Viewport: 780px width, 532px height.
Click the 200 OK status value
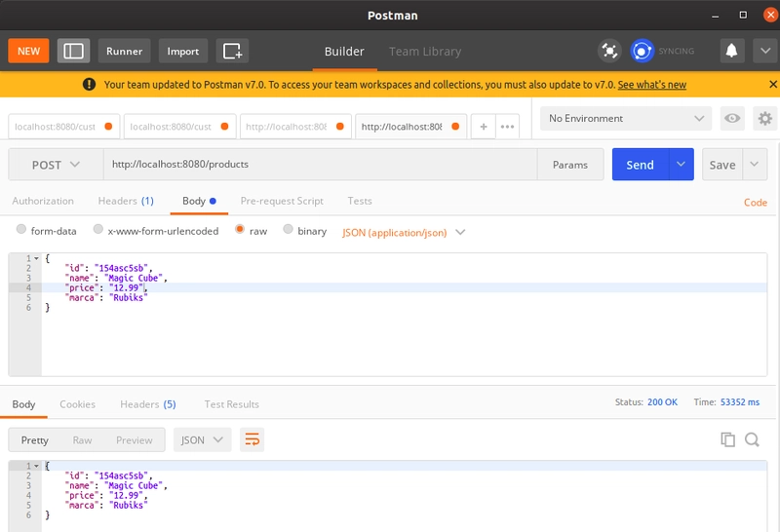[662, 401]
